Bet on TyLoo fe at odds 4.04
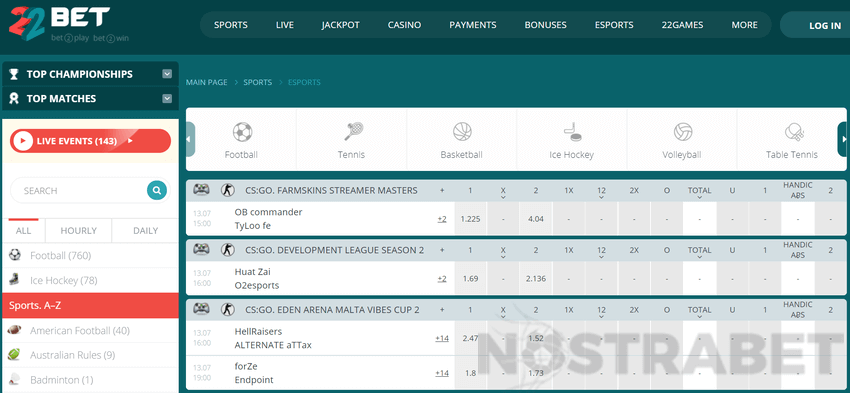The image size is (850, 393). 536,219
